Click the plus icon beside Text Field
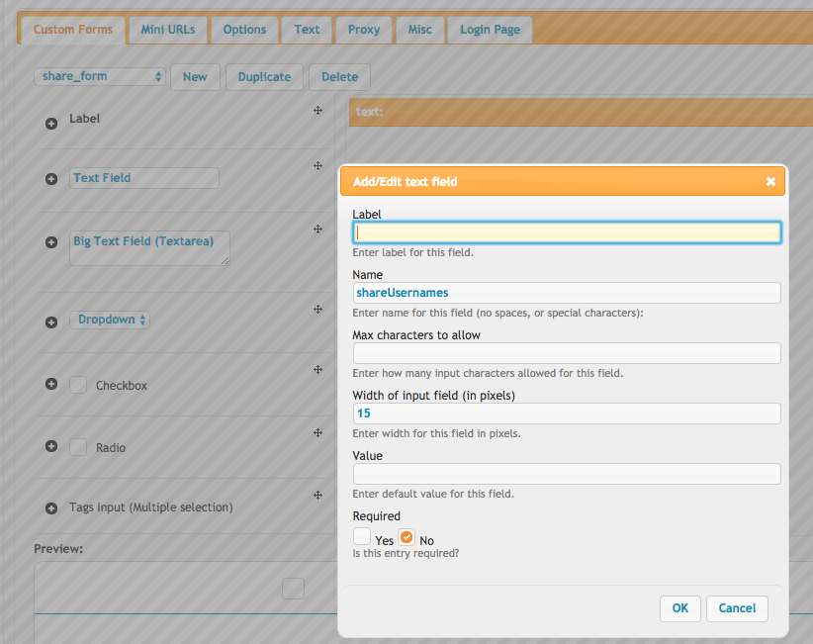Image resolution: width=813 pixels, height=644 pixels. 51,179
